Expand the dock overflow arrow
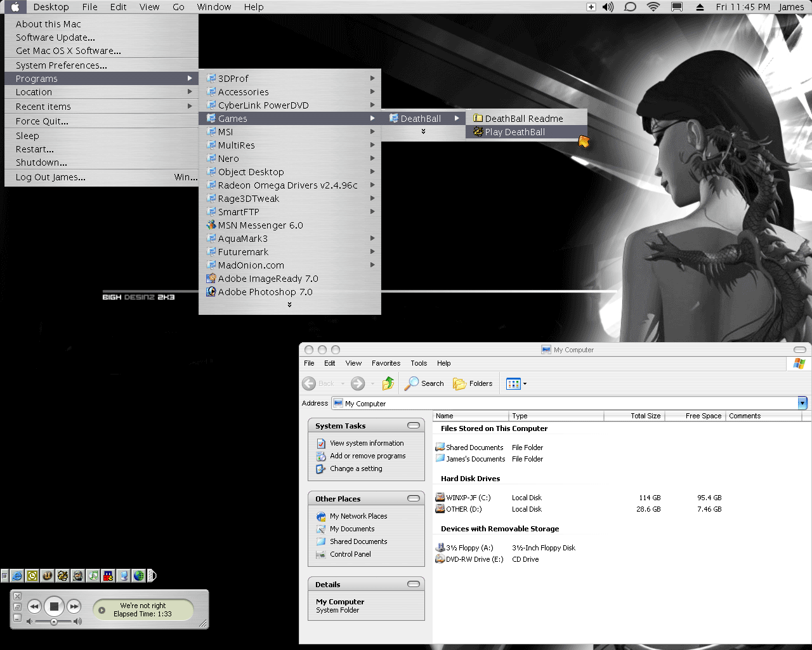This screenshot has width=812, height=650. click(152, 576)
